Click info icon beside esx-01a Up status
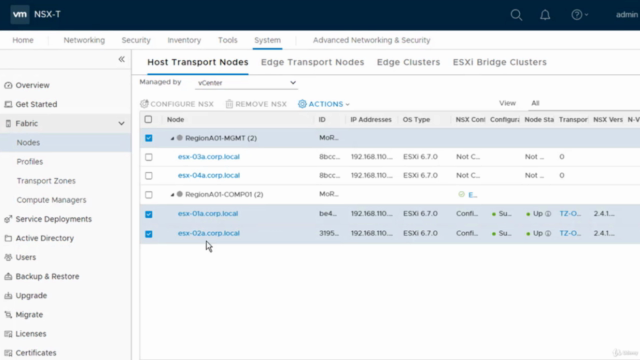This screenshot has width=640, height=360. (548, 214)
